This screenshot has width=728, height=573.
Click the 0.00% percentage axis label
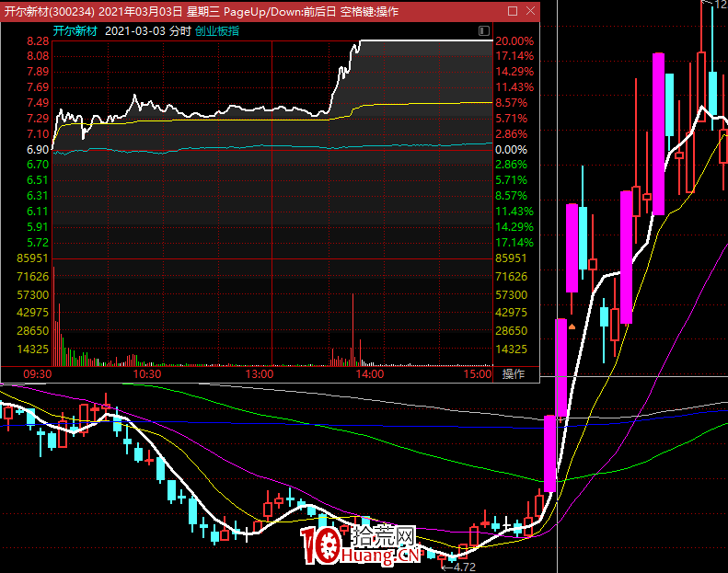(x=511, y=149)
